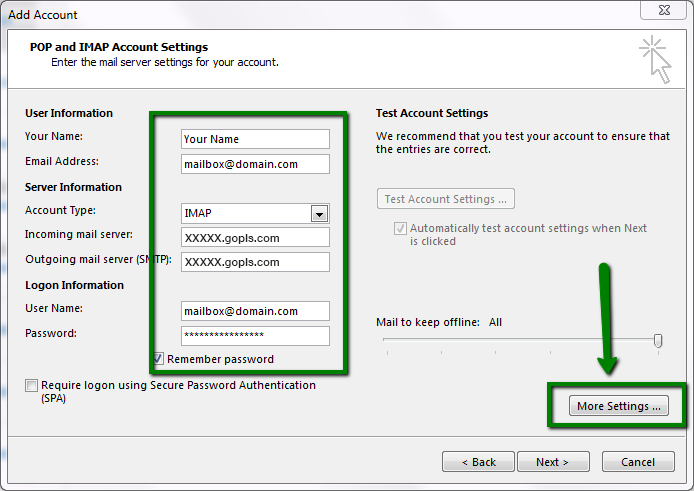Screen dimensions: 694x491
Task: Focus the Password field
Action: pyautogui.click(x=255, y=336)
